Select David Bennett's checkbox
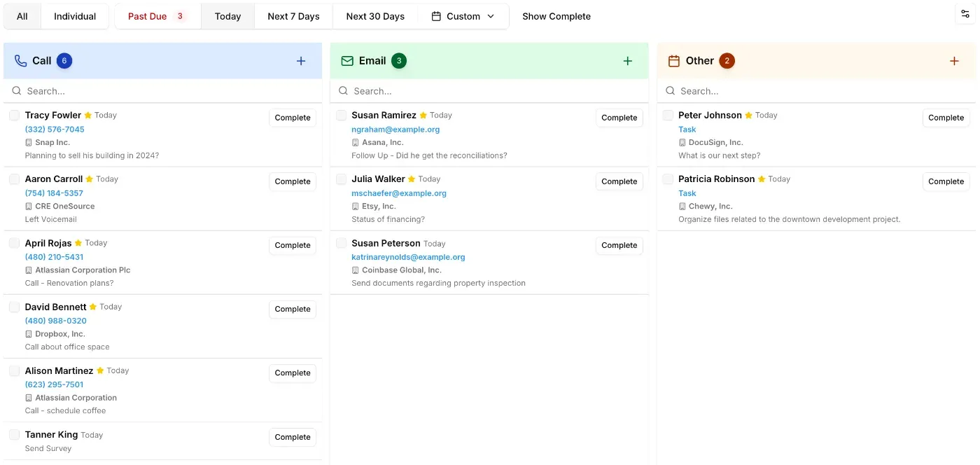 14,307
